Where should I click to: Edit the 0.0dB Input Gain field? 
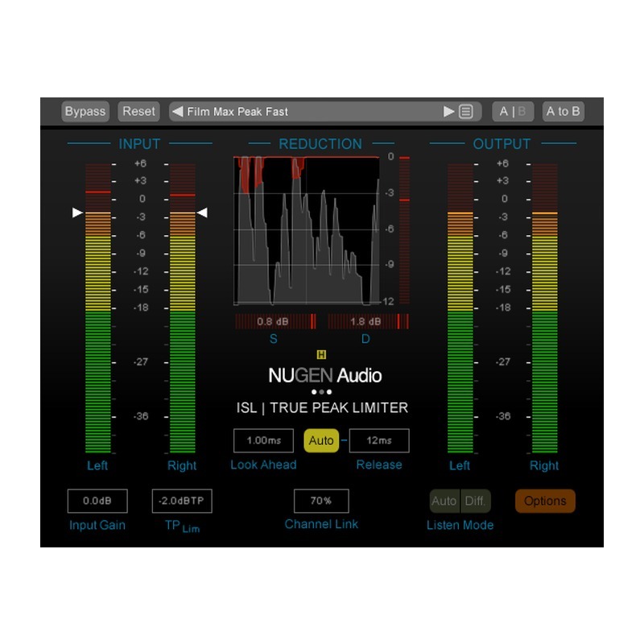tap(97, 501)
